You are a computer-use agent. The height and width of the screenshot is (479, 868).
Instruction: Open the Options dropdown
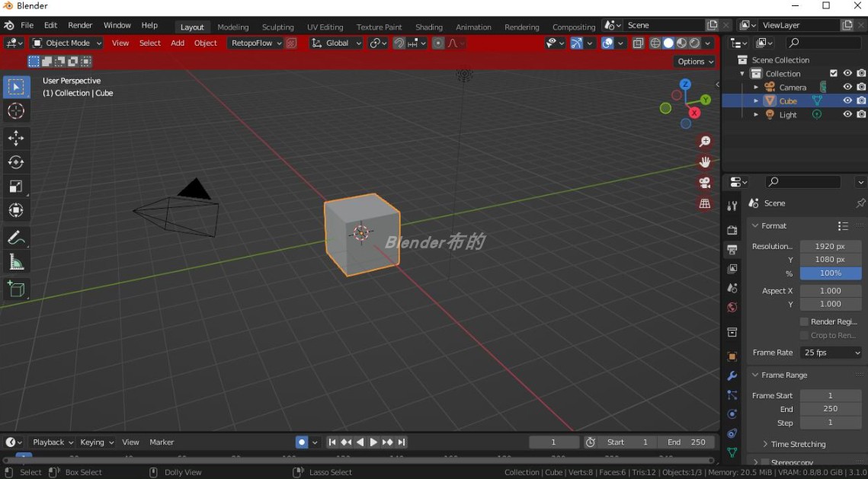tap(695, 62)
